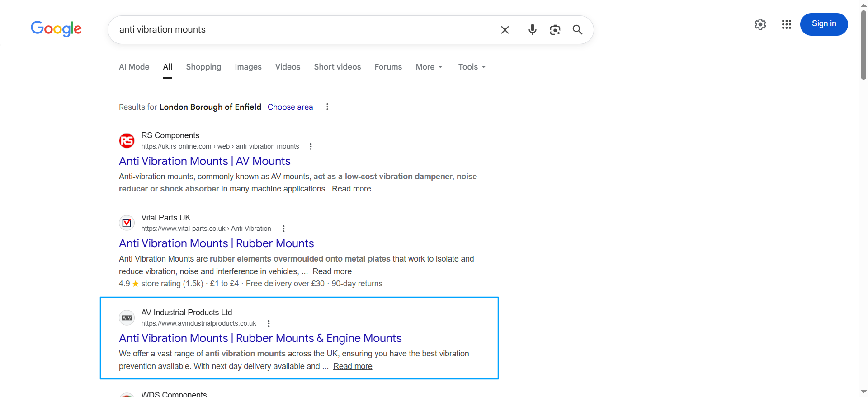
Task: Click the Vital Parts UK favicon
Action: 127,223
